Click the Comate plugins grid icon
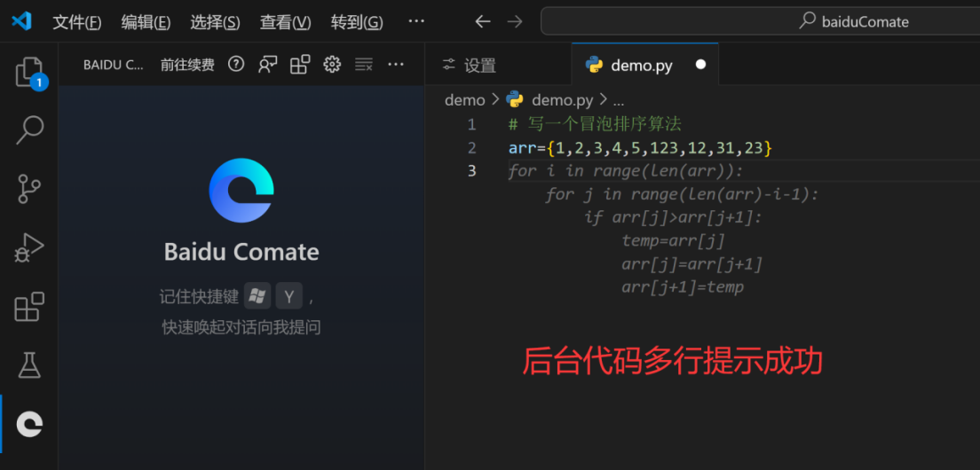Image resolution: width=980 pixels, height=470 pixels. pyautogui.click(x=300, y=64)
